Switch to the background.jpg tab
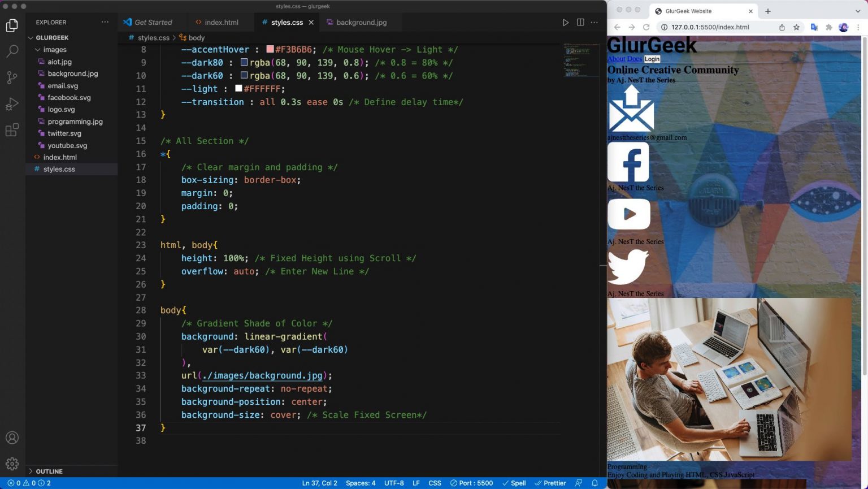868x489 pixels. click(361, 23)
